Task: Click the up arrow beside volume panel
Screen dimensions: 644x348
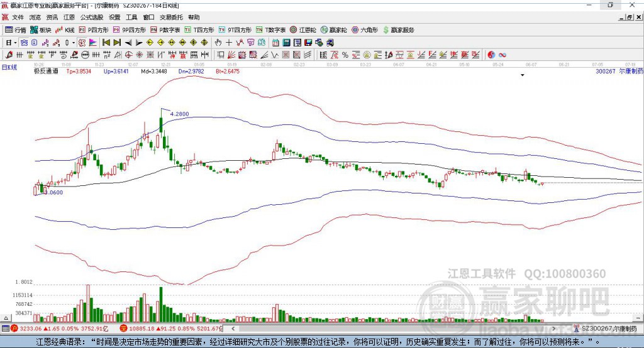Action: click(6, 318)
